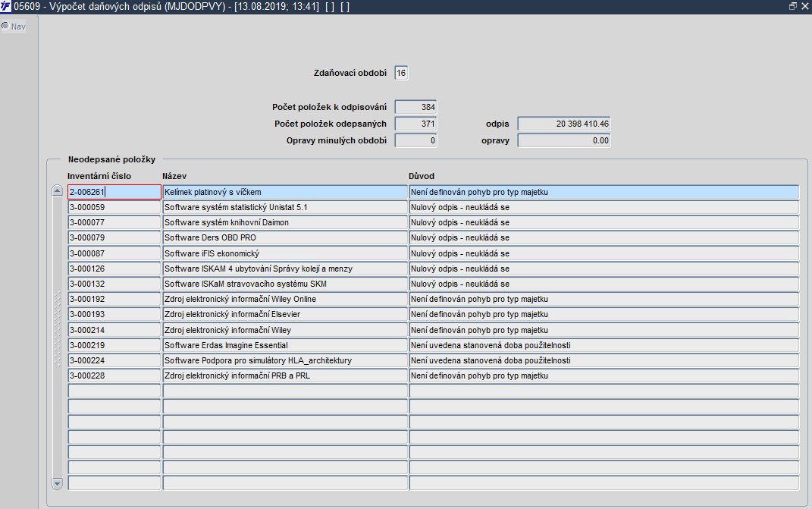This screenshot has width=812, height=509.
Task: Click the Opravy minulých období field
Action: pos(415,140)
